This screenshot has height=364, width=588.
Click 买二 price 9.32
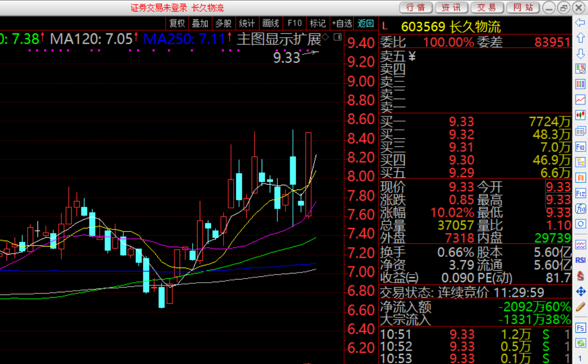point(461,134)
